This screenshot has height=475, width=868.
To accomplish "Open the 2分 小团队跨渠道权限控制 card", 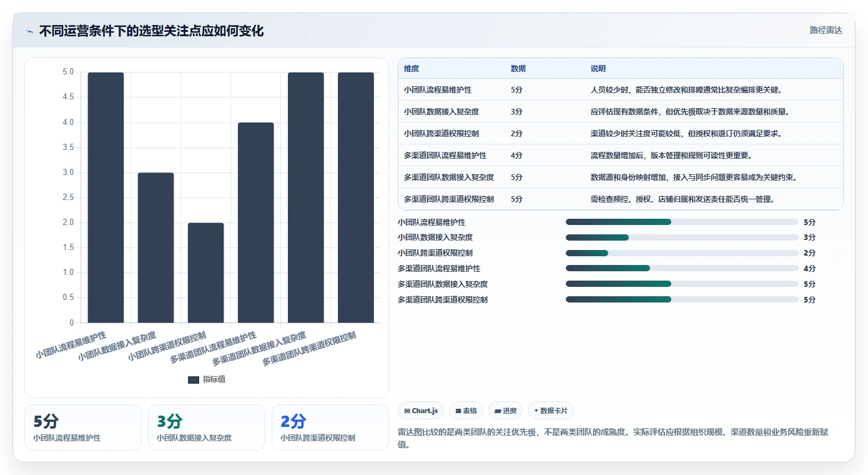I will tap(330, 427).
